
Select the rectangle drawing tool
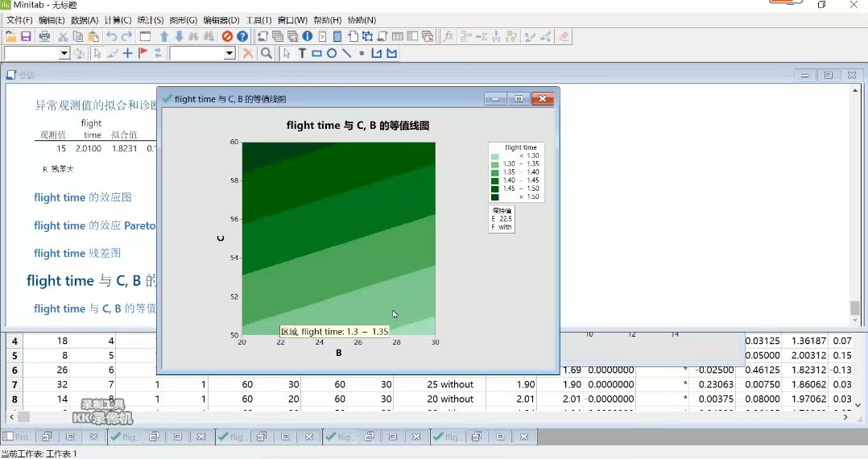[316, 53]
